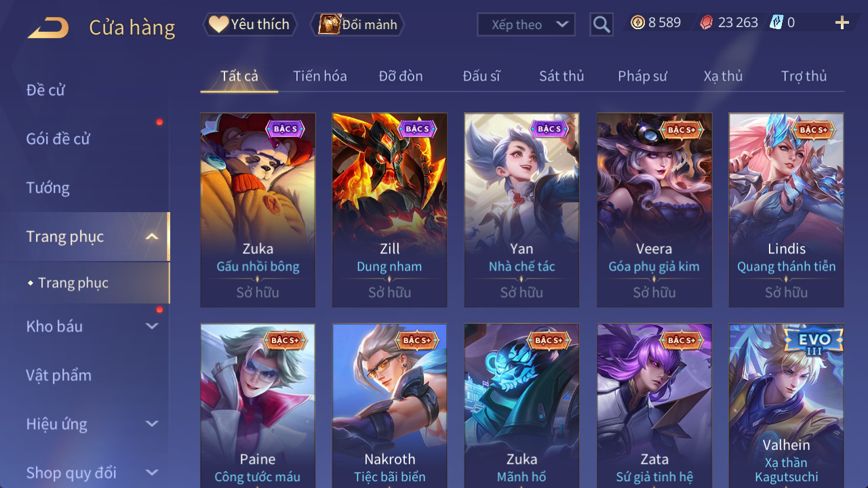Open Yêu thích favorites heart button

click(250, 24)
